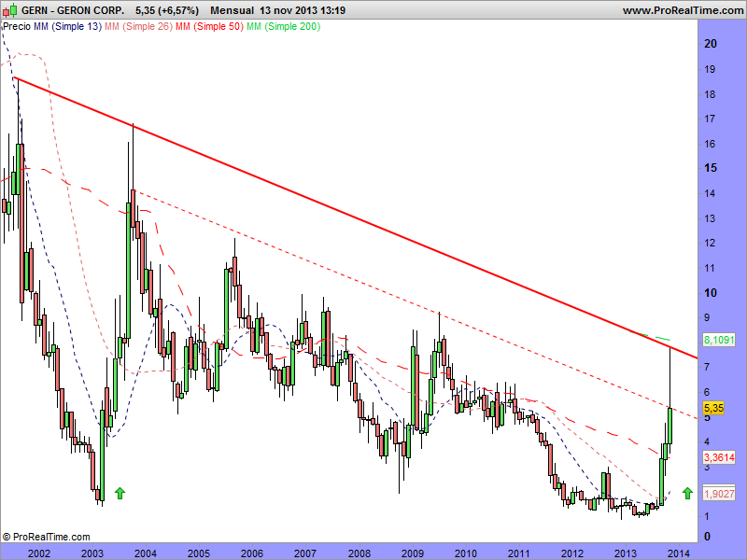This screenshot has height=560, width=747.
Task: Click the 2008 year label
Action: click(x=359, y=553)
